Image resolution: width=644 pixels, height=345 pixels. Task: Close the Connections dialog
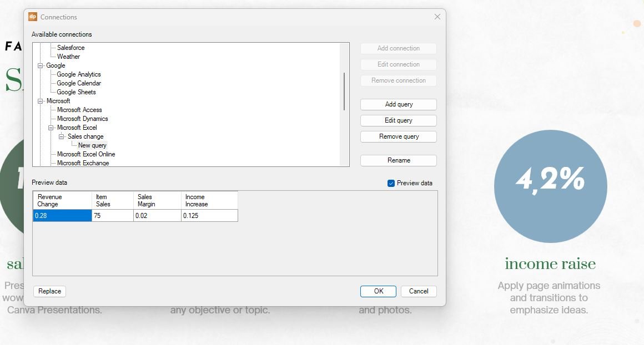pos(437,17)
